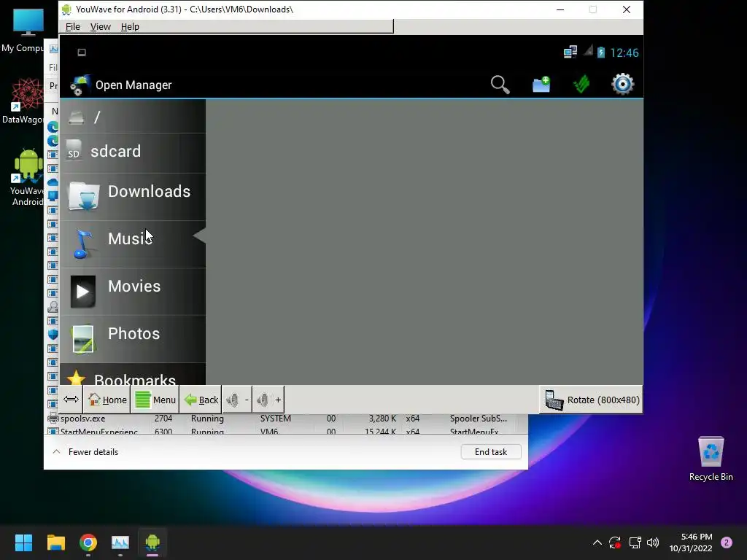The height and width of the screenshot is (560, 747).
Task: Open Open Manager settings gear
Action: (623, 85)
